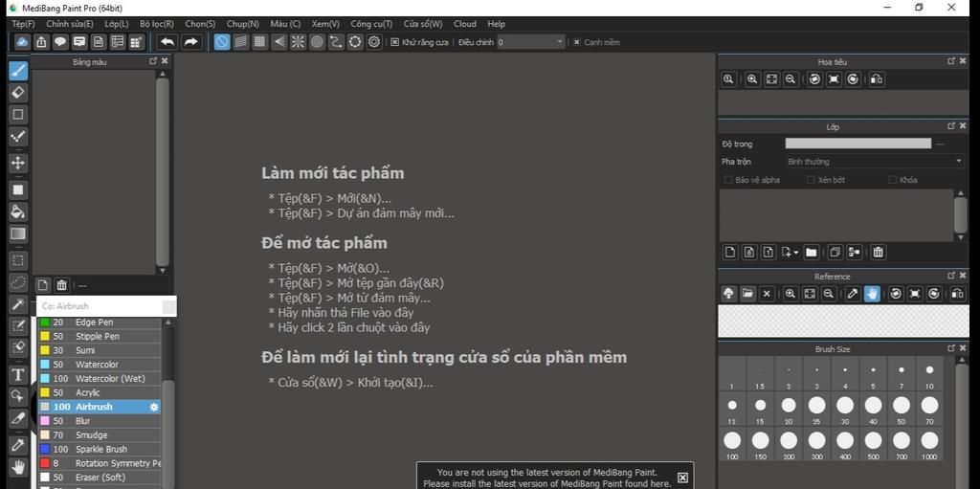
Task: Open snap settings gear icon
Action: [x=374, y=42]
